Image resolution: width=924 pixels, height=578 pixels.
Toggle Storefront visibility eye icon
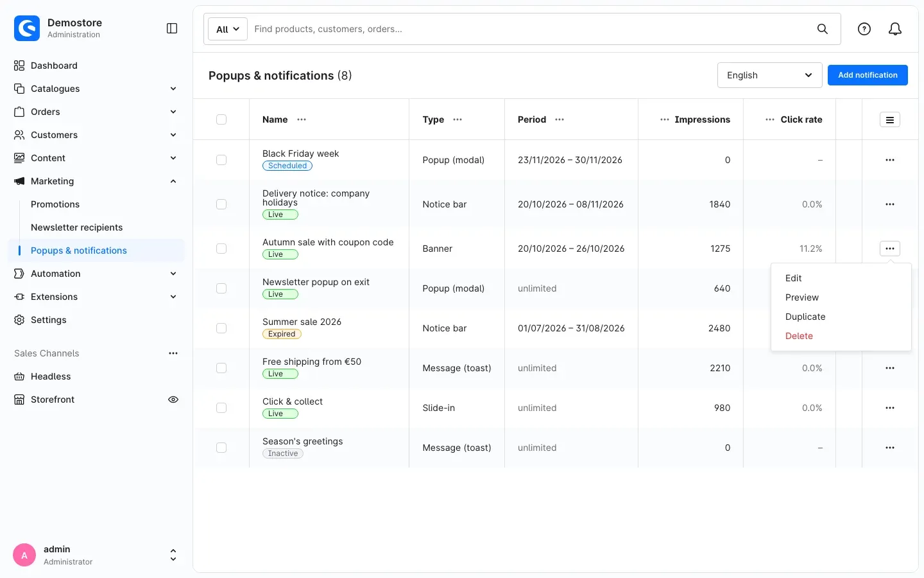click(173, 399)
